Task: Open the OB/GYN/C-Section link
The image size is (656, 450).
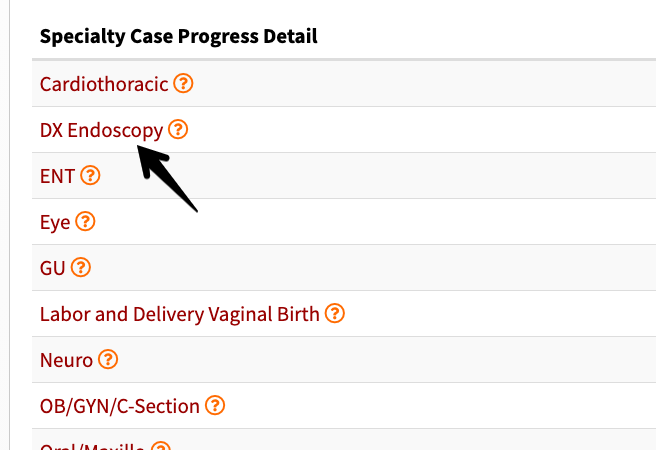Action: (x=120, y=406)
